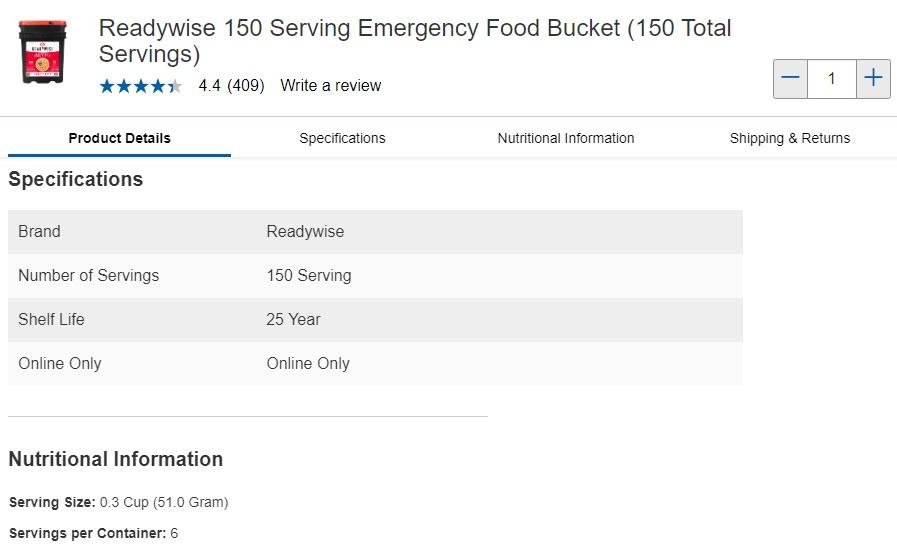The width and height of the screenshot is (897, 547).
Task: Click the 150 Serving table value
Action: 308,276
